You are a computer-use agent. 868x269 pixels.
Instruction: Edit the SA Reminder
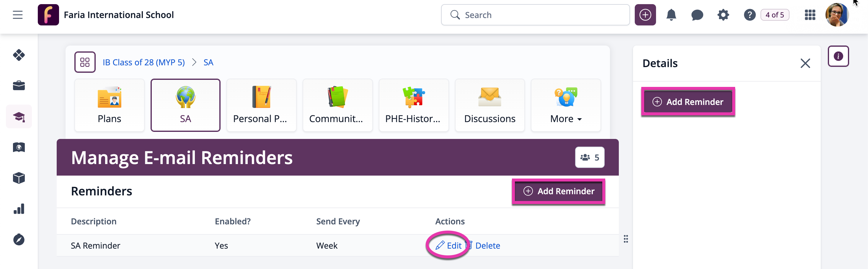point(448,246)
